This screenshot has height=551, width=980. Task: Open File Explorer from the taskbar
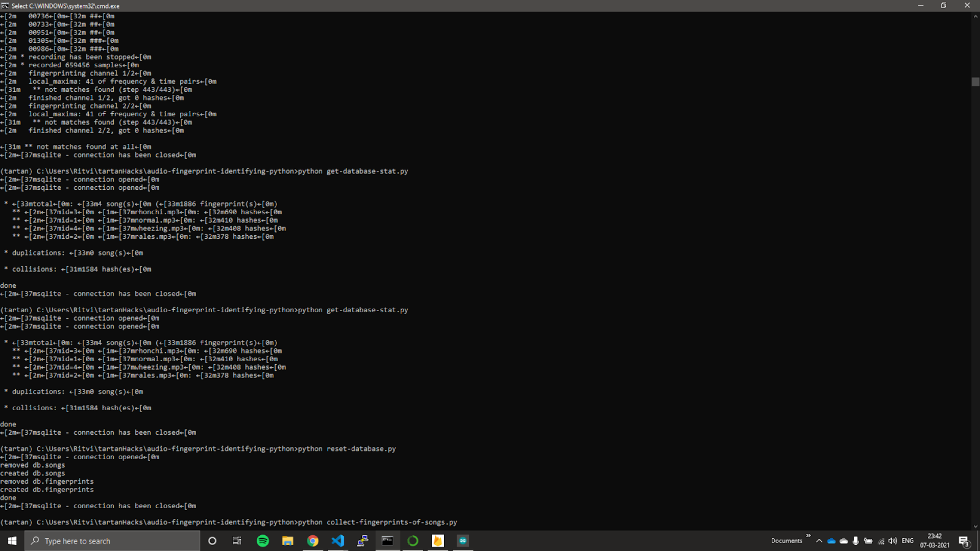coord(288,541)
